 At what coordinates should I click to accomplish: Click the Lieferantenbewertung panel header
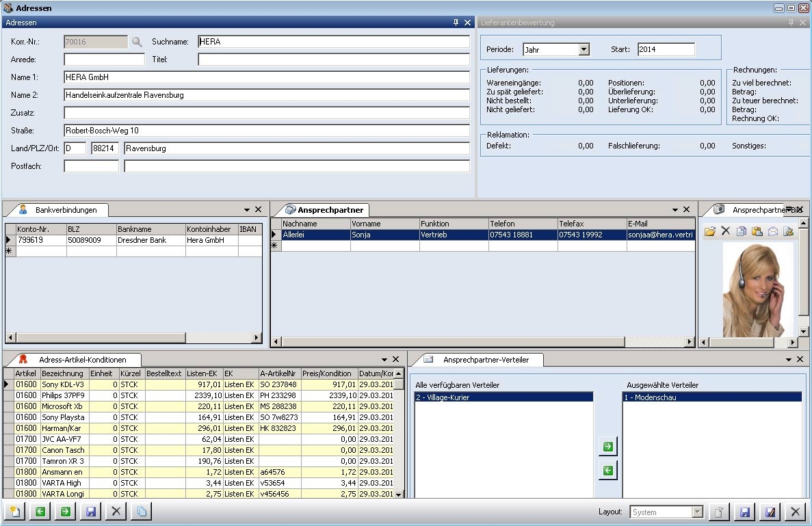[x=642, y=23]
